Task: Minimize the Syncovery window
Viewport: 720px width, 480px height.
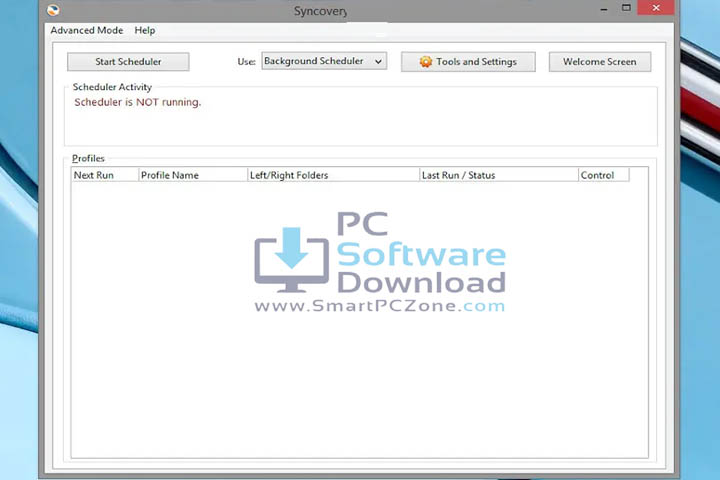Action: [604, 9]
